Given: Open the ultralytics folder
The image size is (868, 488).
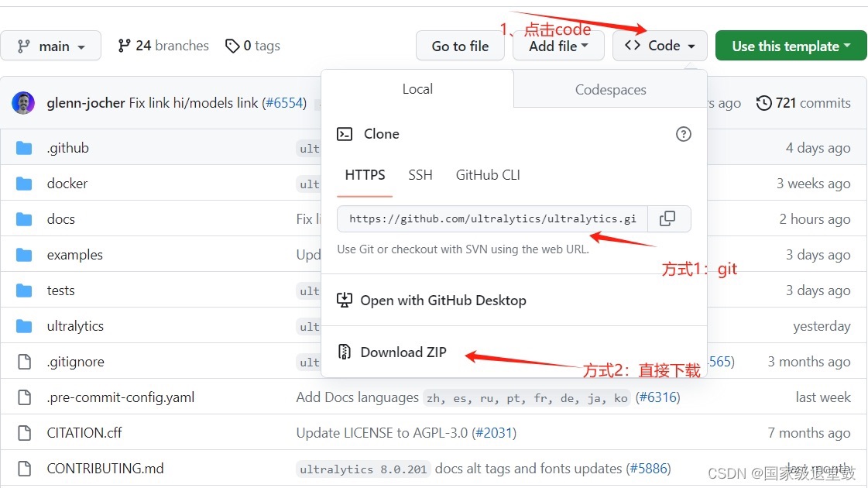Looking at the screenshot, I should 75,325.
